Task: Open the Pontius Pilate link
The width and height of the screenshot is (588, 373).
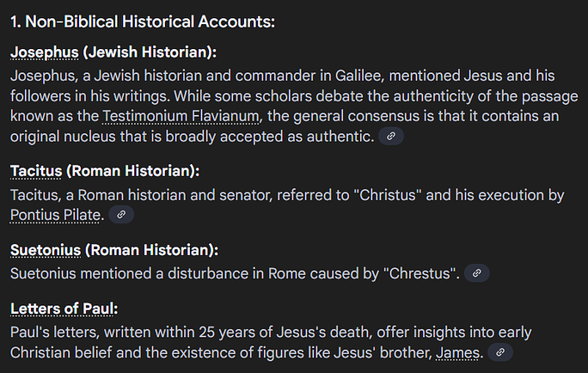Action: pyautogui.click(x=55, y=215)
